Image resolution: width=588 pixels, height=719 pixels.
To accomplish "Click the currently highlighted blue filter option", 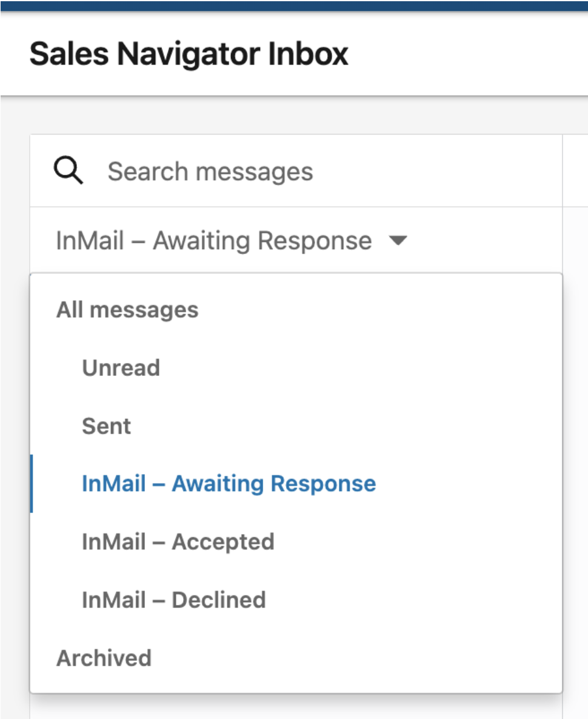I will pyautogui.click(x=229, y=483).
